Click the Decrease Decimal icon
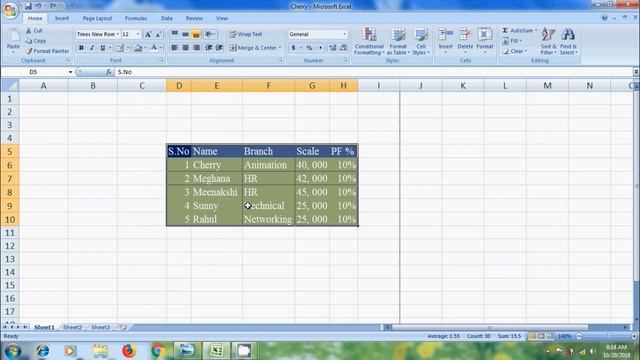 pyautogui.click(x=343, y=48)
